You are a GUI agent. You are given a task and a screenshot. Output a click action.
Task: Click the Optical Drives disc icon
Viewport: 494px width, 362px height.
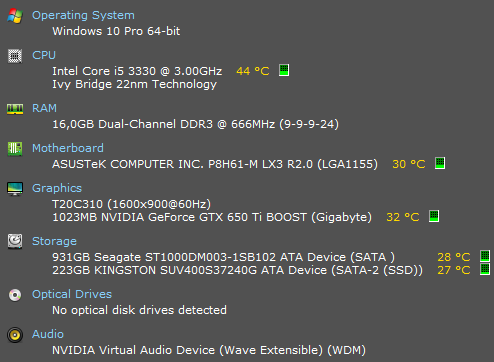point(15,295)
